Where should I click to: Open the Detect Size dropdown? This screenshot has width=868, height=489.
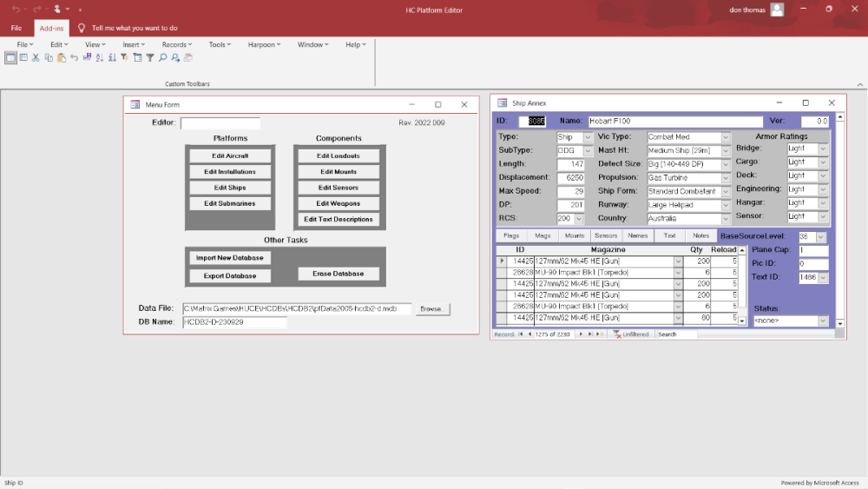726,164
